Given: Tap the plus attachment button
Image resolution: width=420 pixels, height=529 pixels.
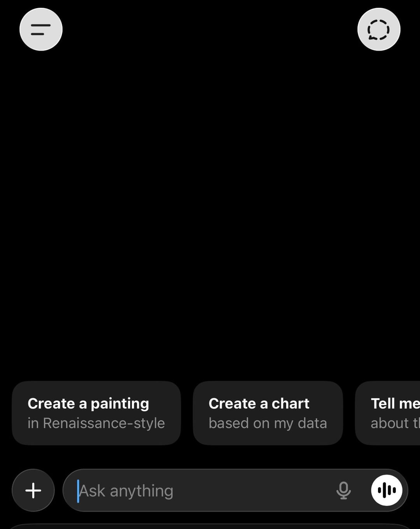Looking at the screenshot, I should (33, 490).
